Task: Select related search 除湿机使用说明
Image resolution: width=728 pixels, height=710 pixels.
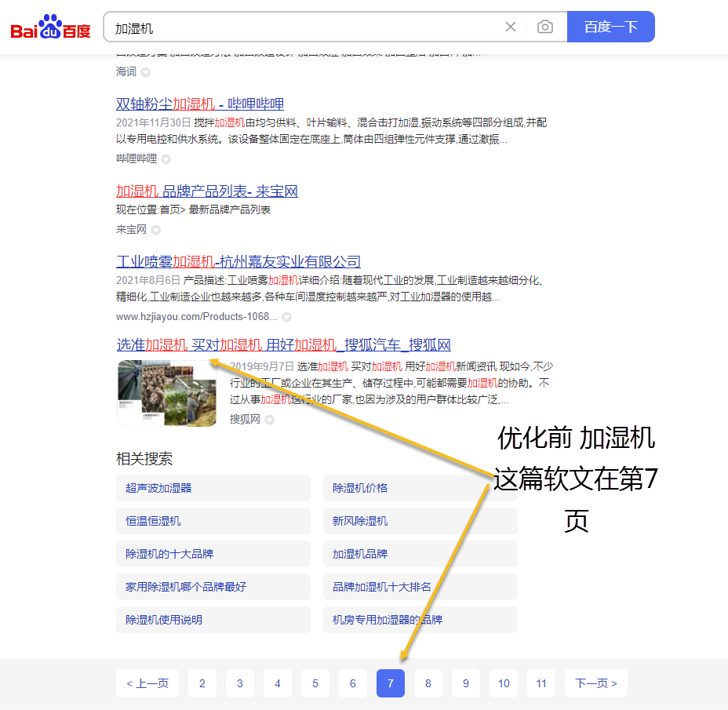Action: coord(213,620)
